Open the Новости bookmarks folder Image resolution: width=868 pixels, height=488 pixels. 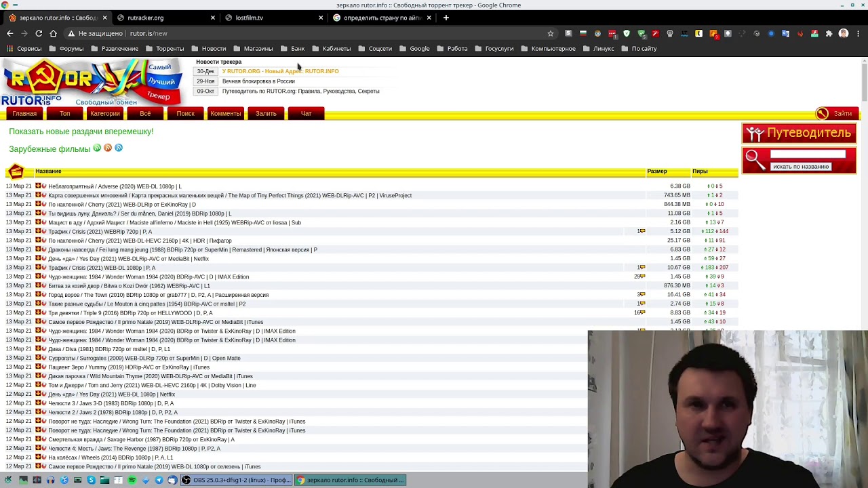point(208,49)
